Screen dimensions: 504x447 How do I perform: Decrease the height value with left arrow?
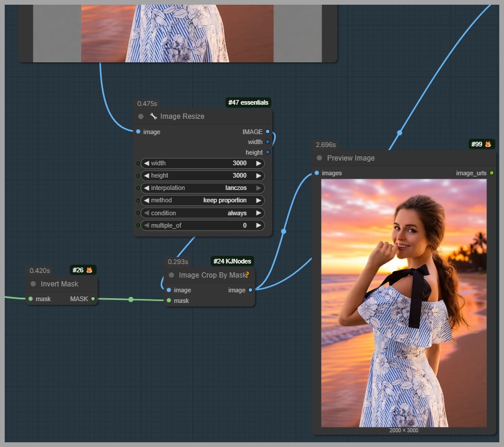[146, 175]
